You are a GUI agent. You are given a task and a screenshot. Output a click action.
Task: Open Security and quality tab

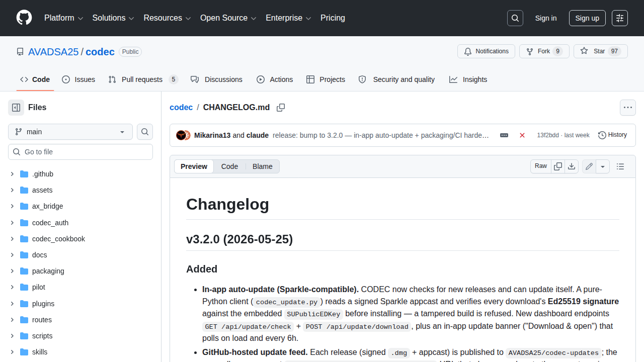click(x=396, y=79)
